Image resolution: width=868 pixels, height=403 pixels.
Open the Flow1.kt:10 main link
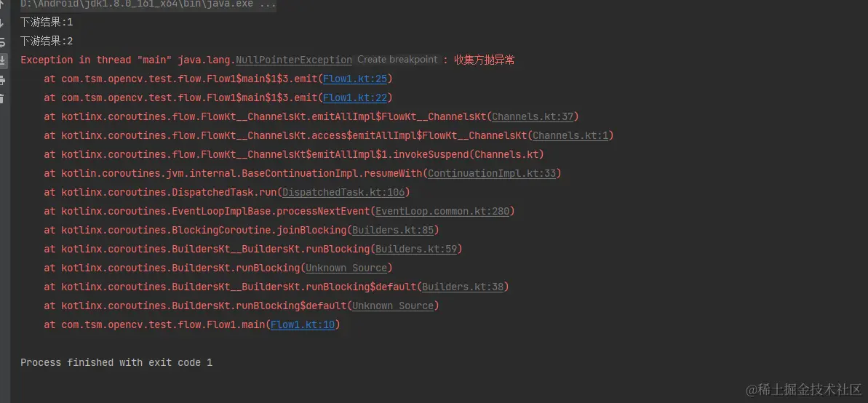click(x=303, y=324)
